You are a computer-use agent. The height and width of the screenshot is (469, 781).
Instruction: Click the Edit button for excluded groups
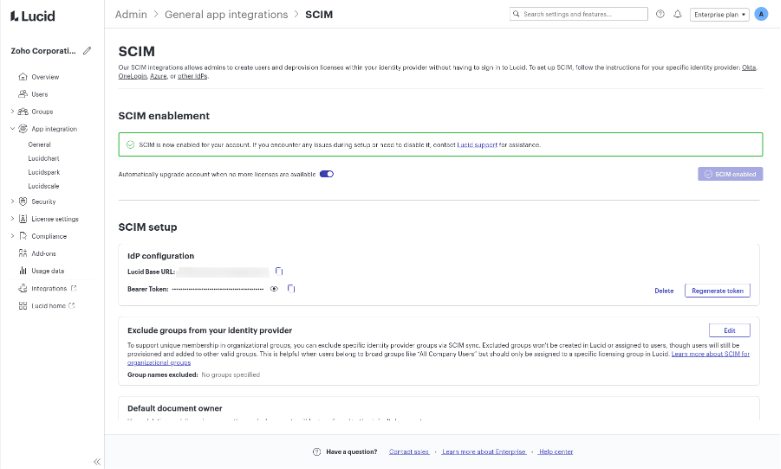[x=729, y=330]
